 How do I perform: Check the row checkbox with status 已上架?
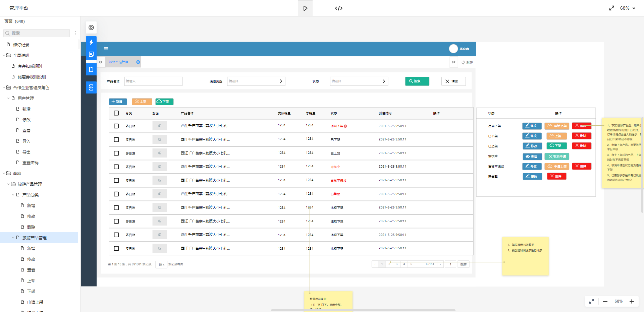(x=116, y=153)
